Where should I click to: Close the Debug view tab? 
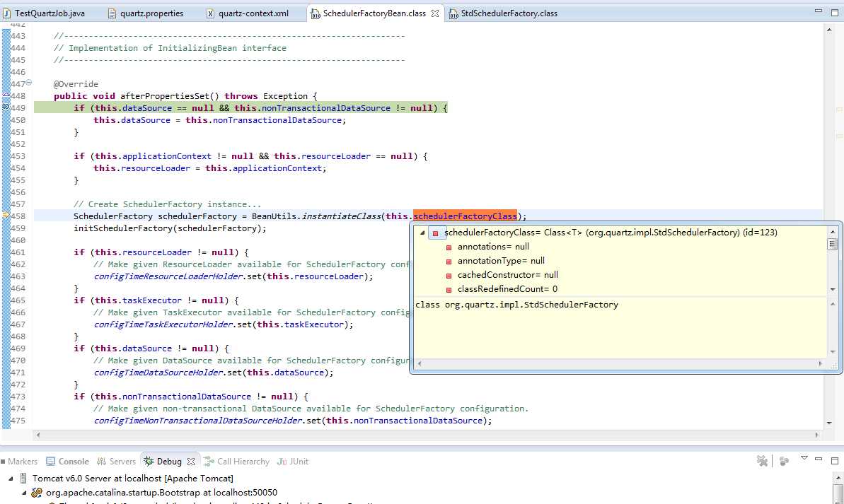click(x=191, y=462)
